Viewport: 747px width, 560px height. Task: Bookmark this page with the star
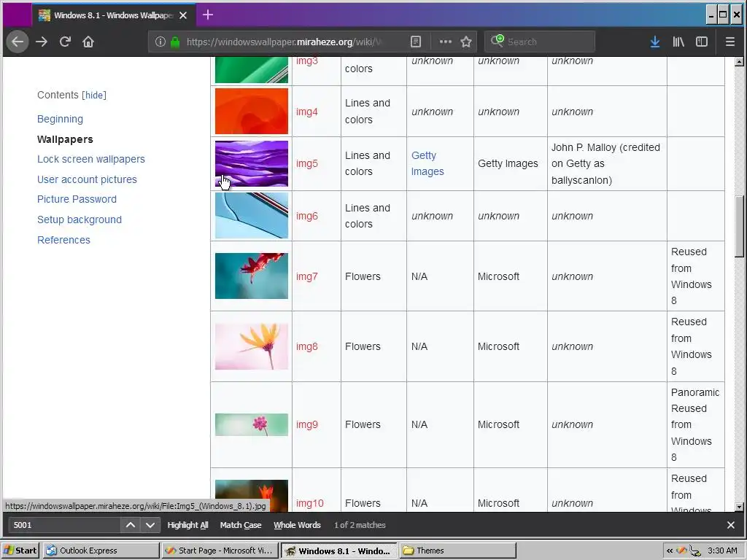pos(466,42)
